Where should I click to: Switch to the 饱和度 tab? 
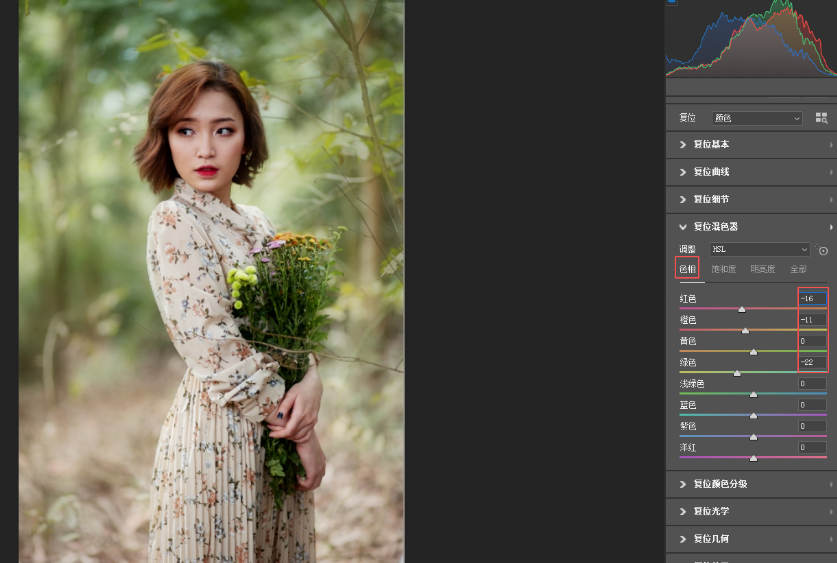click(x=724, y=269)
